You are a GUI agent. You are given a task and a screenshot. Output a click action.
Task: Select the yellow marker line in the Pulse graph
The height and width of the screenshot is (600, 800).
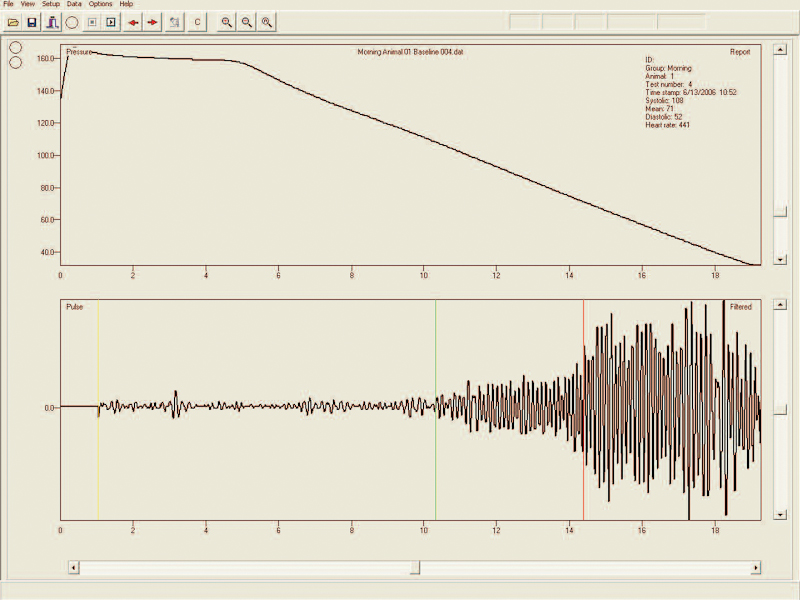(98, 410)
